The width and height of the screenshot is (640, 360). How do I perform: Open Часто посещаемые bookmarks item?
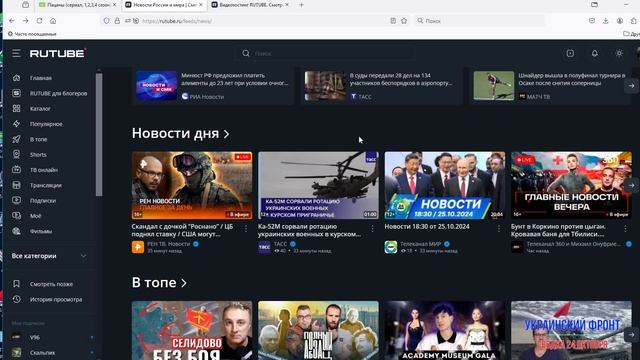(32, 34)
